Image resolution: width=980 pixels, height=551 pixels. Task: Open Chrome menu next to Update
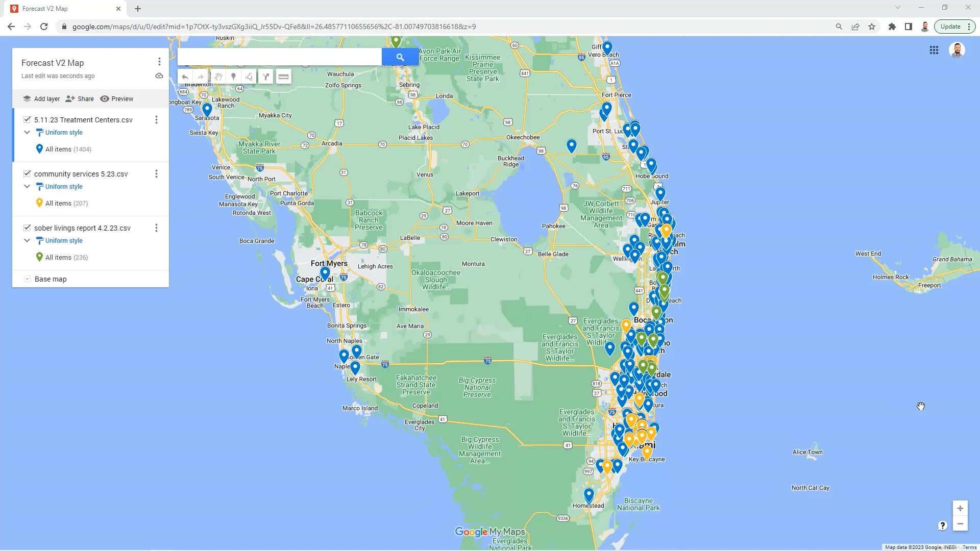click(969, 27)
